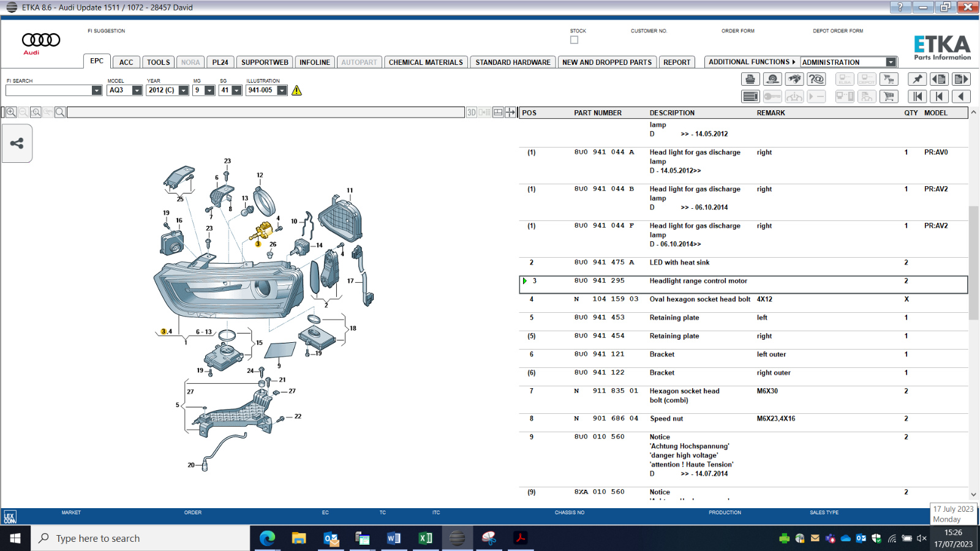Open the ILLUSTRATION 941-005 dropdown
Image resolution: width=980 pixels, height=551 pixels.
(x=282, y=91)
